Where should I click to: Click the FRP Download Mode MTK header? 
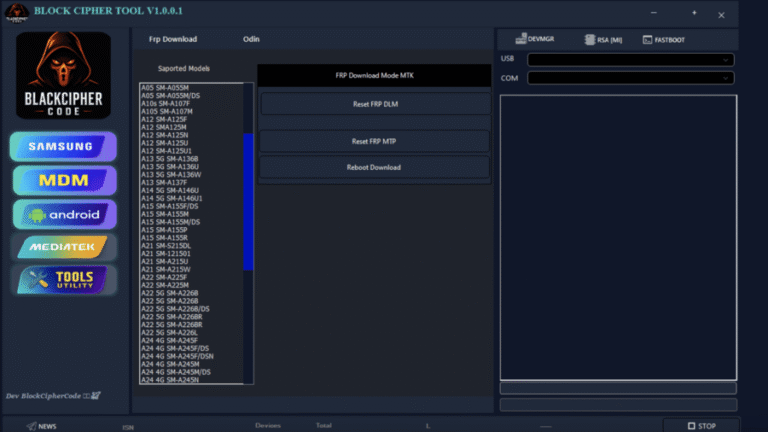click(374, 75)
